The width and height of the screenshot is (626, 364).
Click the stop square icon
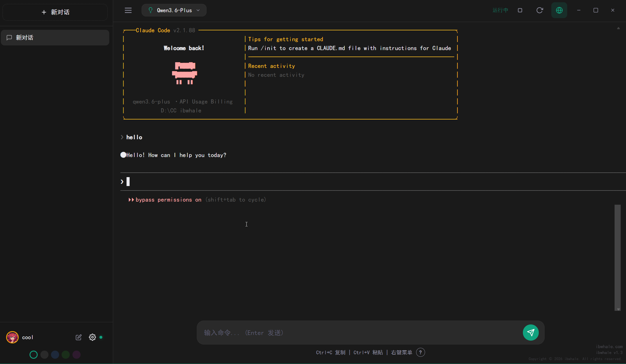520,10
